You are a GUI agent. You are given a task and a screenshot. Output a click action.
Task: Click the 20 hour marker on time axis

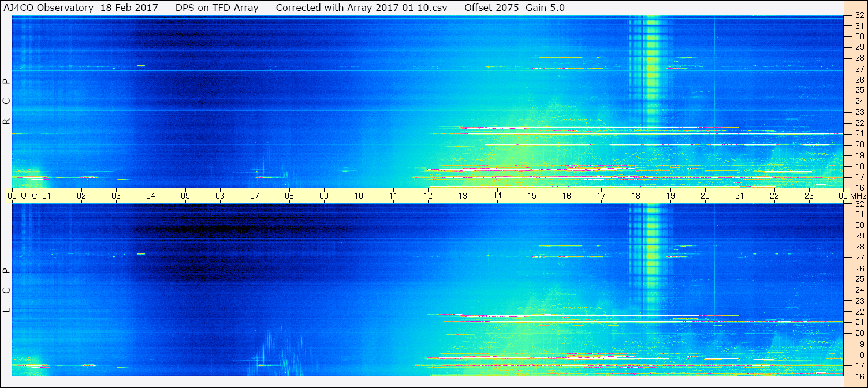pos(705,196)
